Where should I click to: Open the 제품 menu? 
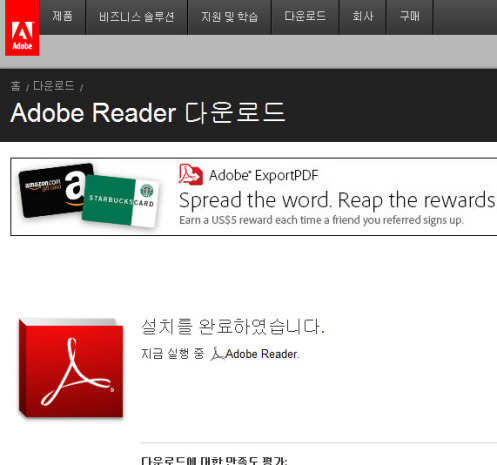[62, 17]
